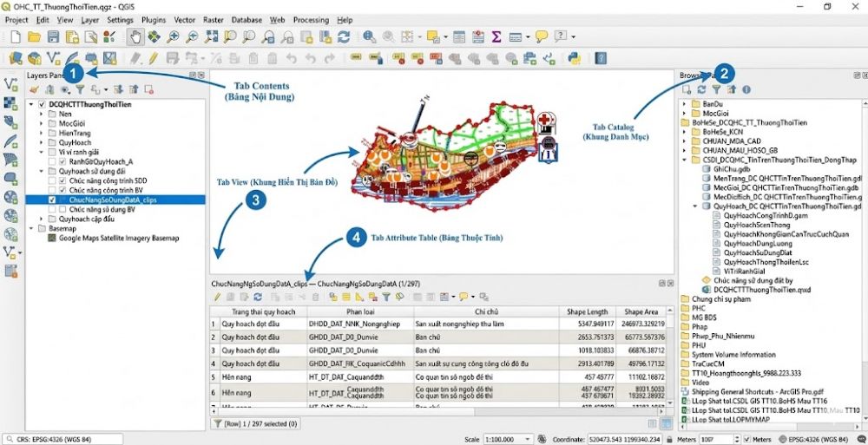
Task: Expand the QuyHoach layer group
Action: [42, 142]
